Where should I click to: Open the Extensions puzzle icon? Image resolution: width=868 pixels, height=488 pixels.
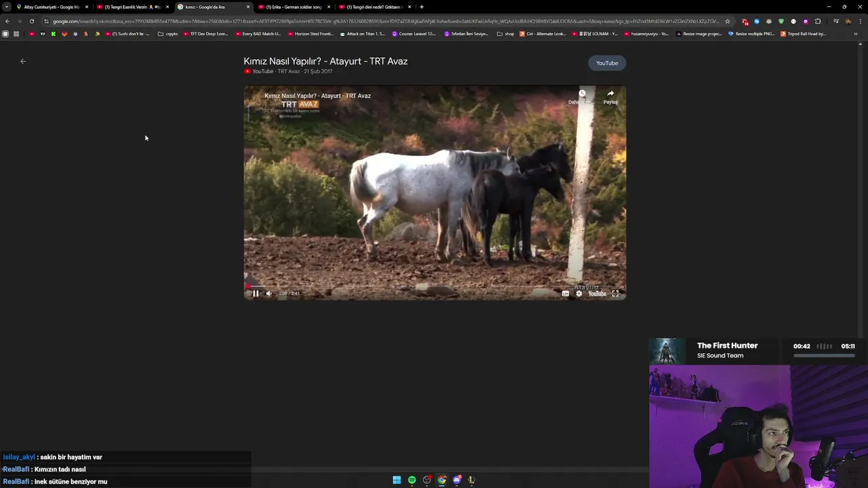pyautogui.click(x=818, y=21)
